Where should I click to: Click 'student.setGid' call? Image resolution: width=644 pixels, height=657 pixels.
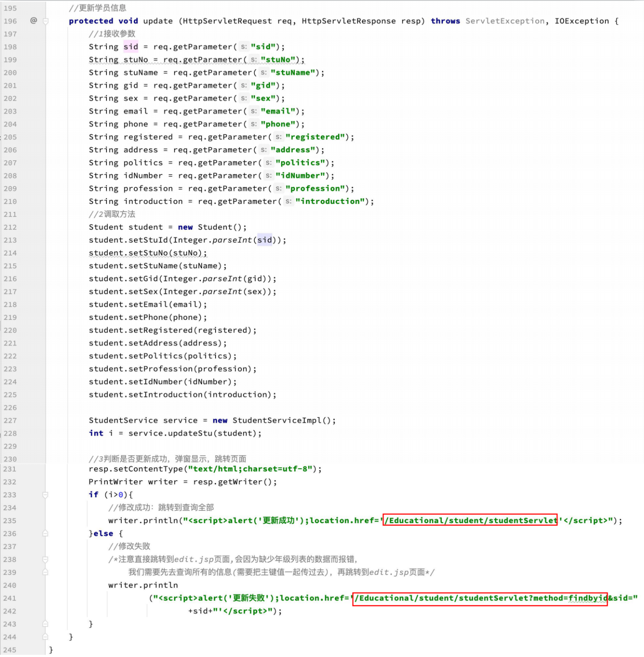click(123, 279)
